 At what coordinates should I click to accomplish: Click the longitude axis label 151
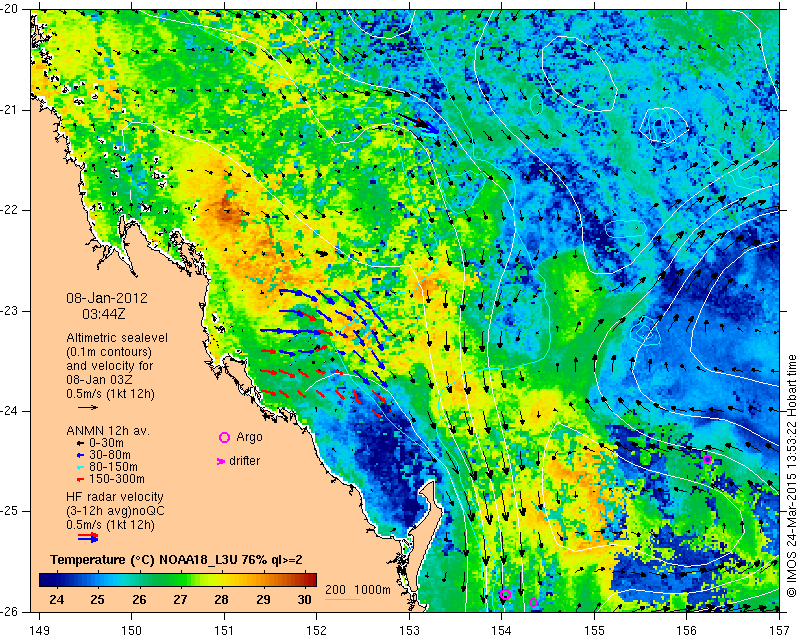(x=224, y=631)
